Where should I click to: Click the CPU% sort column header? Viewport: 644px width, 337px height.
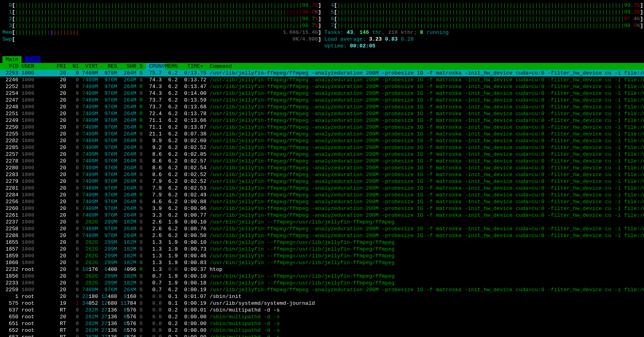pos(155,66)
